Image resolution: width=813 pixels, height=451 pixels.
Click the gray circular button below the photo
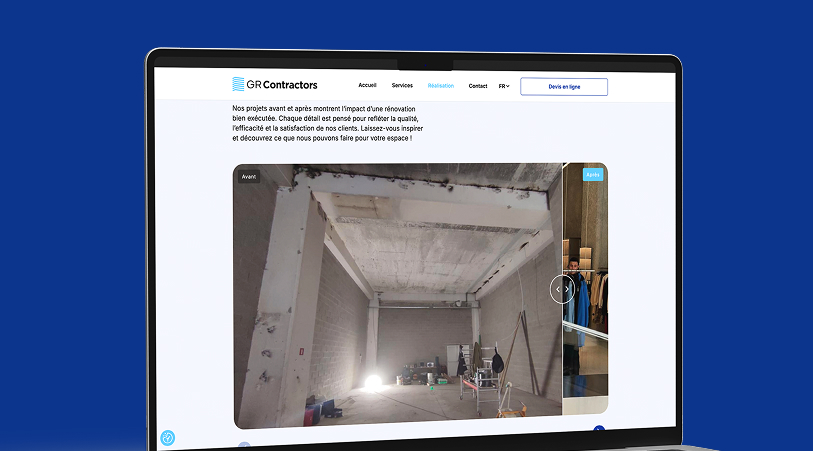coord(244,447)
